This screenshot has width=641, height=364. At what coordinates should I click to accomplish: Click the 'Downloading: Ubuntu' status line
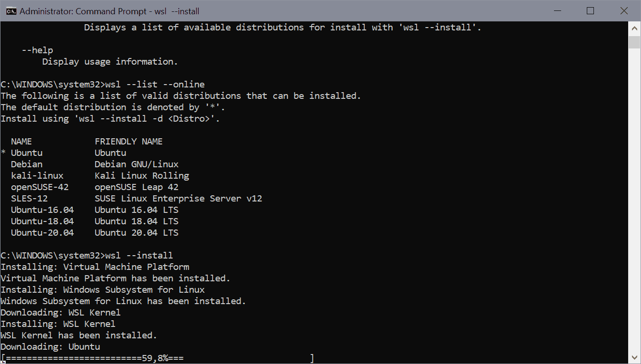[x=50, y=347]
